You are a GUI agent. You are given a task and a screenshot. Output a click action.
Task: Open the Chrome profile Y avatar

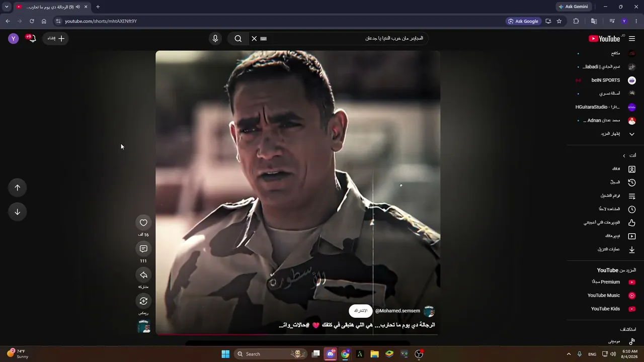coord(624,21)
